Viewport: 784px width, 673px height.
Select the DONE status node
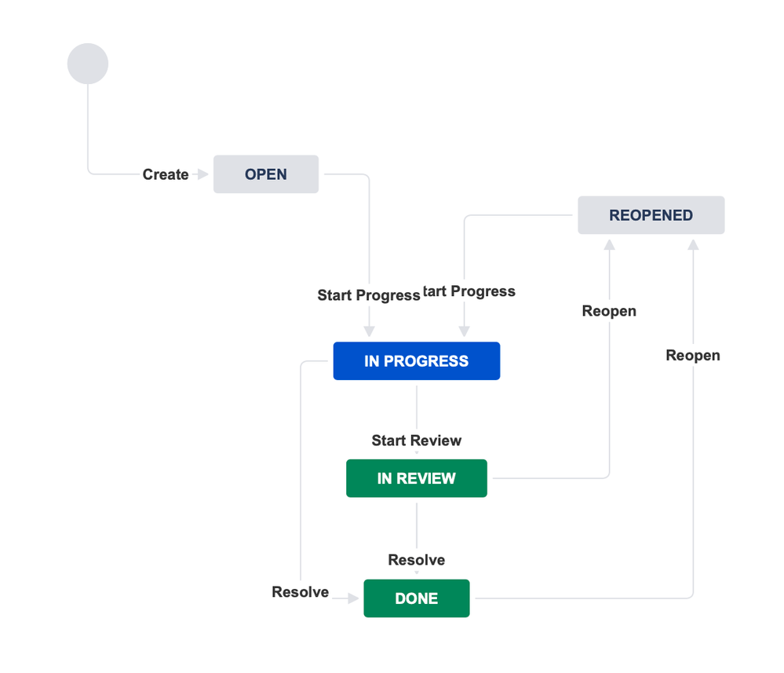(417, 598)
